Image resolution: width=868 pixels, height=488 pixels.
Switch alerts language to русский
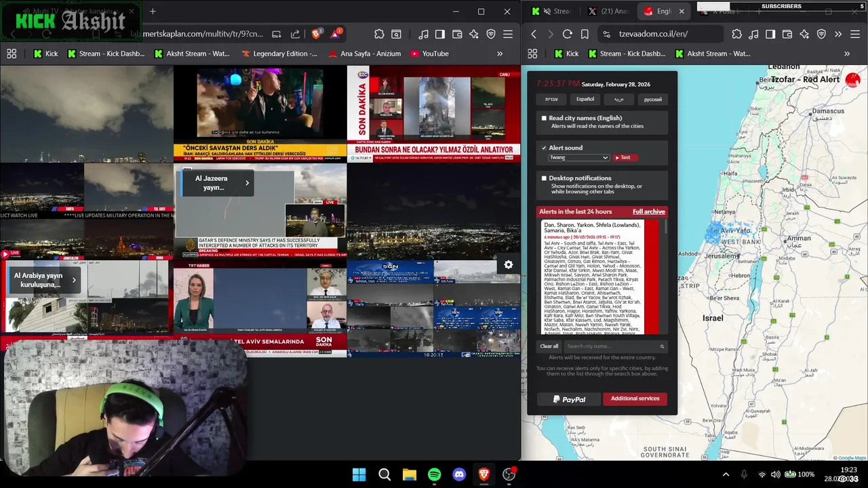point(652,100)
